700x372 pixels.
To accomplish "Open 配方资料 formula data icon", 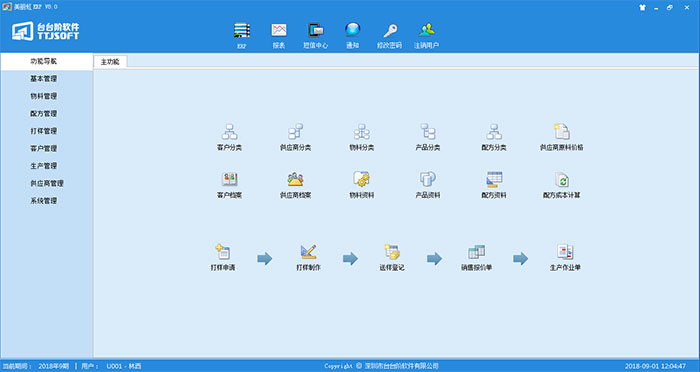I will tap(494, 180).
